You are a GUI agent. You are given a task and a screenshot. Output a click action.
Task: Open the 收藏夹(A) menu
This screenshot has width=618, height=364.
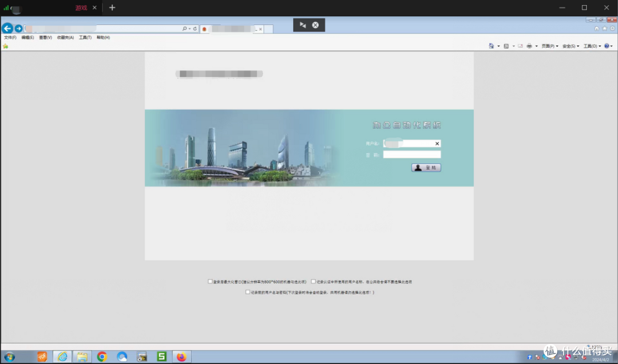pyautogui.click(x=65, y=37)
